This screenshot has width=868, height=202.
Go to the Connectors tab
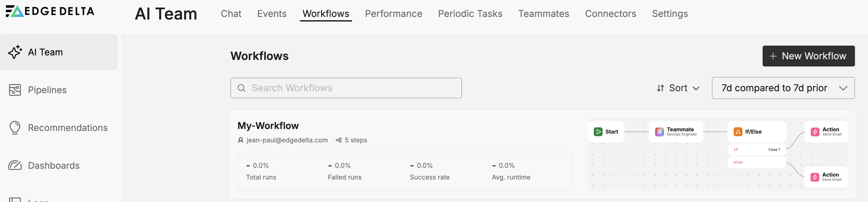coord(610,14)
